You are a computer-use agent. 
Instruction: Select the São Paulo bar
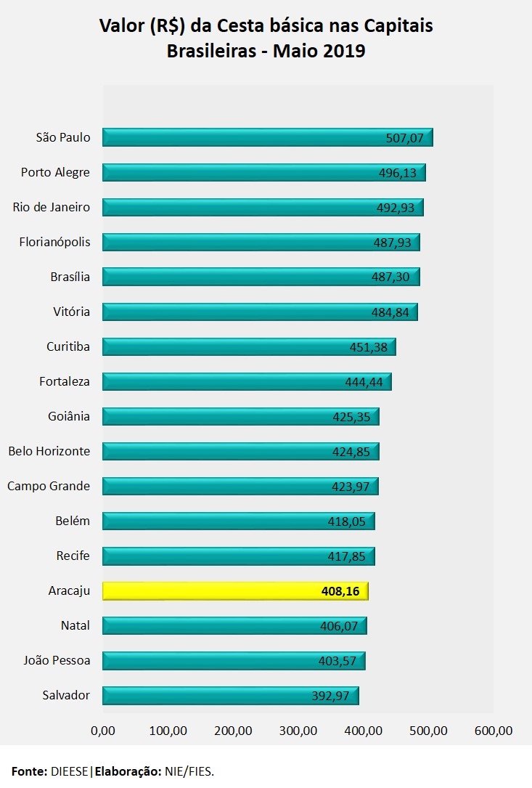point(267,137)
